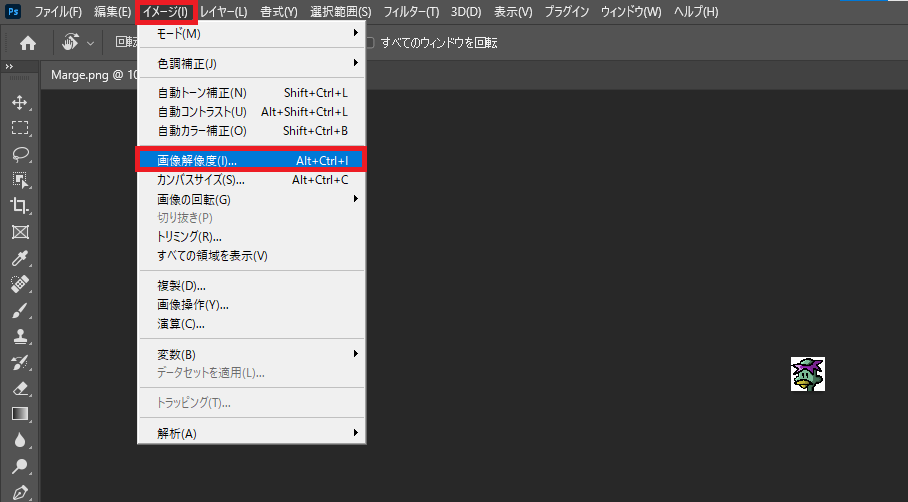Select the Frame tool
The image size is (908, 502).
pyautogui.click(x=20, y=232)
